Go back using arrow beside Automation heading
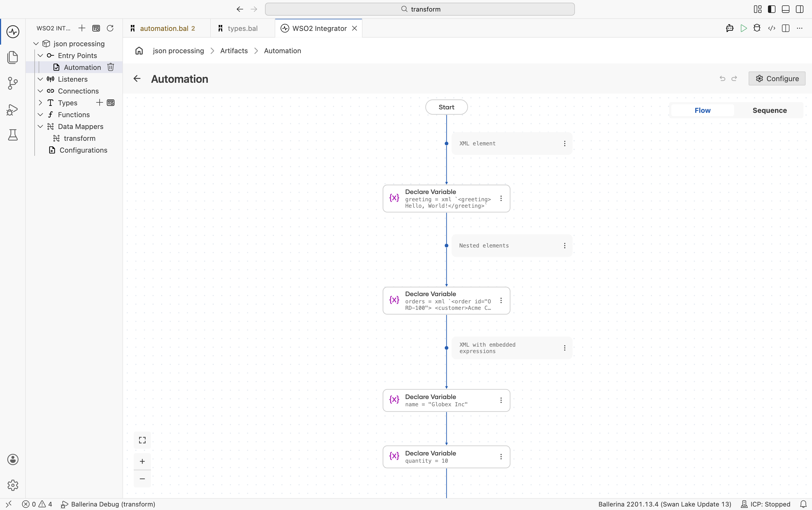 (x=137, y=78)
